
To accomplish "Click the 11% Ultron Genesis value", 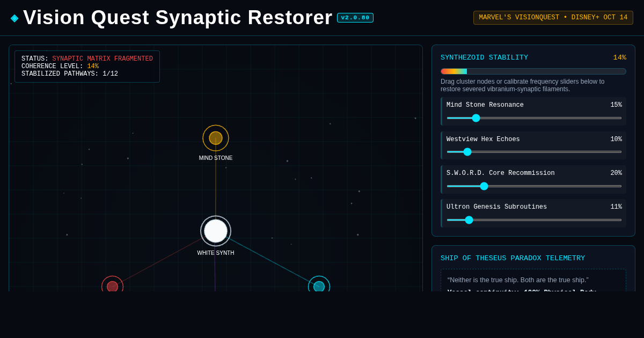I will [616, 207].
